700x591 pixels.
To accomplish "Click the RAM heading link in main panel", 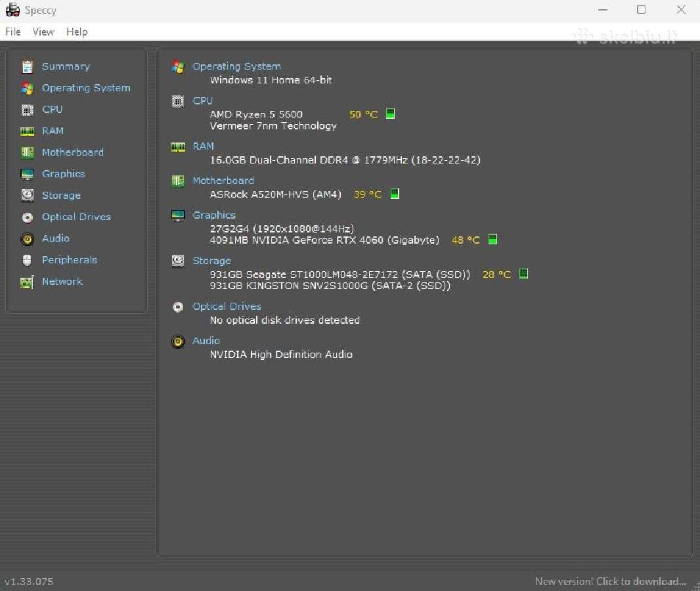I will pyautogui.click(x=203, y=146).
